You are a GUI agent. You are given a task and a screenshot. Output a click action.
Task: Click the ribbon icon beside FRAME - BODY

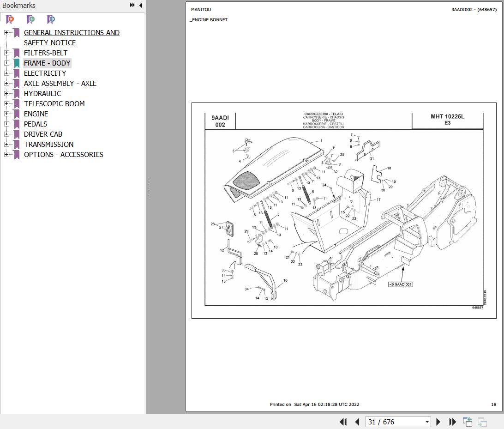coord(17,63)
